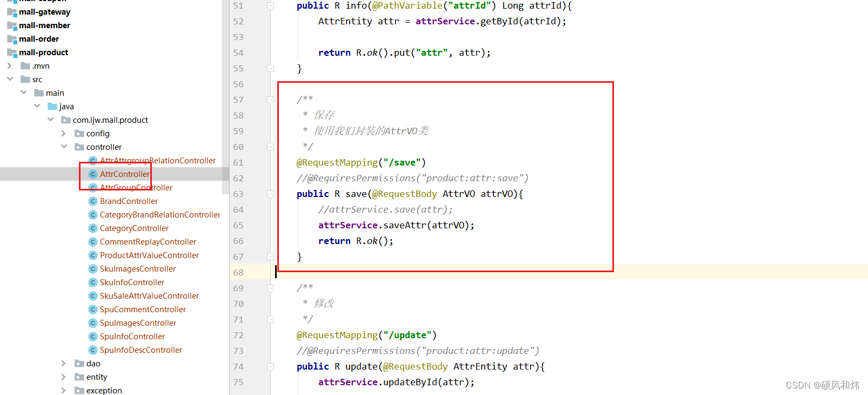The width and height of the screenshot is (868, 395).
Task: Click the SkuImagesController class icon
Action: click(x=93, y=269)
